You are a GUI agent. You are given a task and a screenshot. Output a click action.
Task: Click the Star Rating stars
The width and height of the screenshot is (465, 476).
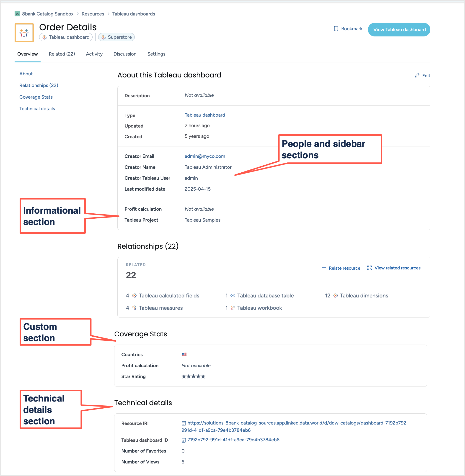pos(193,376)
